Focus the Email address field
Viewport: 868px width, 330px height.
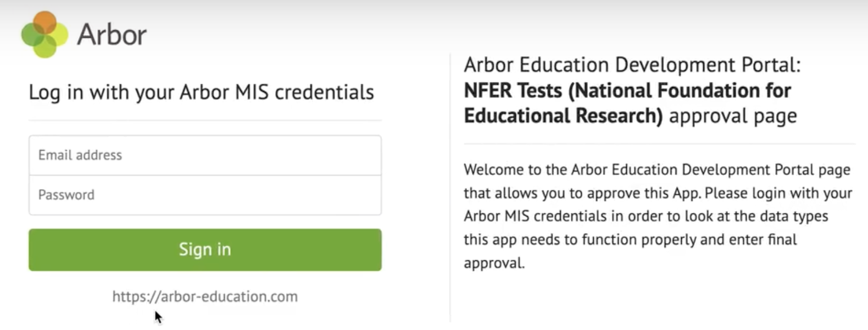coord(205,155)
